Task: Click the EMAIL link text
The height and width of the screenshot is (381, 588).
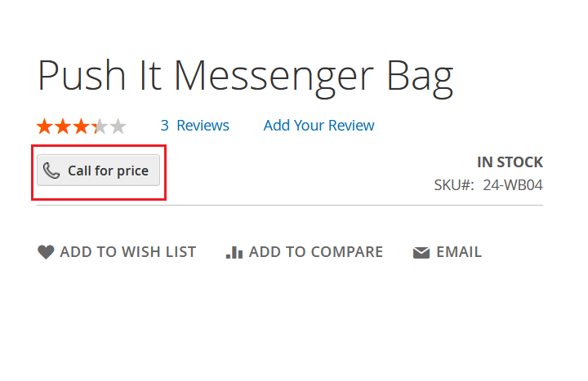Action: (x=458, y=252)
